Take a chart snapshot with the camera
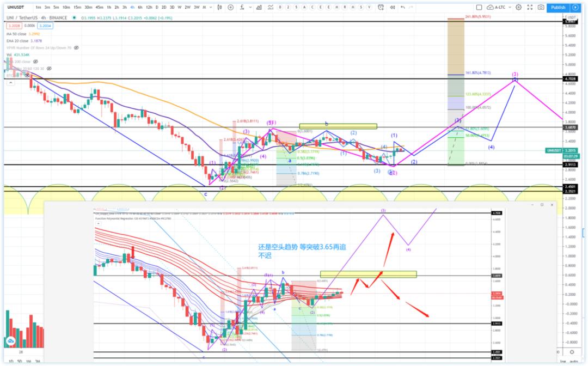This screenshot has width=588, height=366. (541, 7)
